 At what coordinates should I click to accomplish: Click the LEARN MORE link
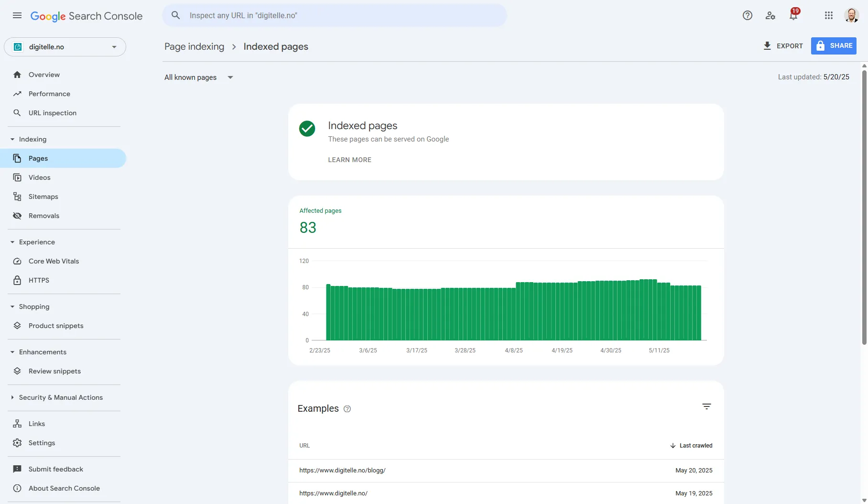pos(349,160)
